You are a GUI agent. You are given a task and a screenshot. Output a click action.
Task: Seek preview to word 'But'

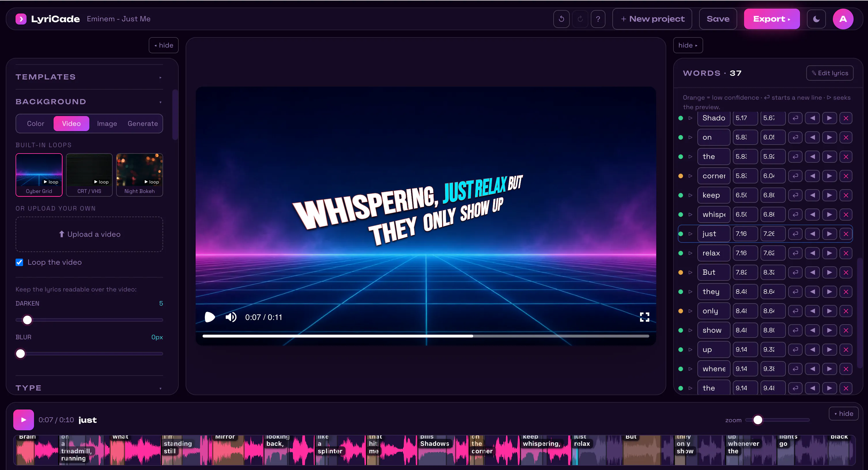[x=690, y=272]
